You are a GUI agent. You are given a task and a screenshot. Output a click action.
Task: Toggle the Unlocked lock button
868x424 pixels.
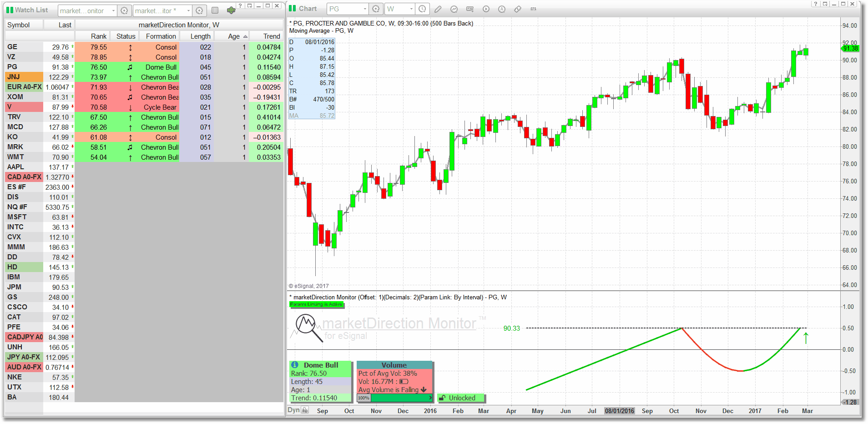462,398
